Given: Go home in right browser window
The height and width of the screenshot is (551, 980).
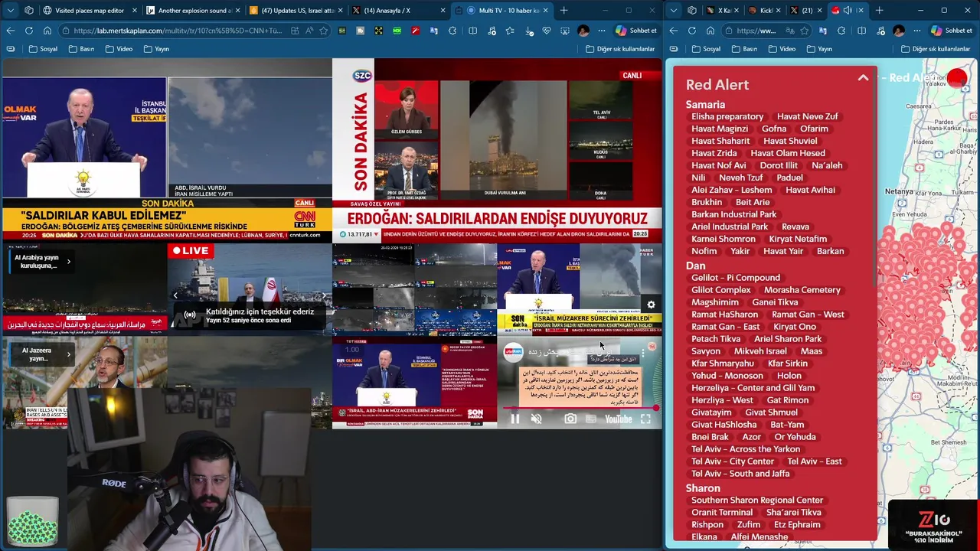Looking at the screenshot, I should (710, 31).
